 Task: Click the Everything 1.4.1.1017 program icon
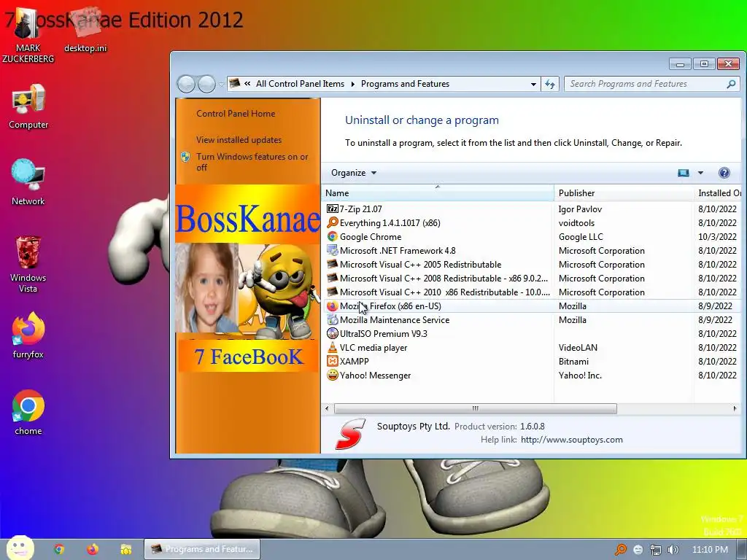[332, 222]
